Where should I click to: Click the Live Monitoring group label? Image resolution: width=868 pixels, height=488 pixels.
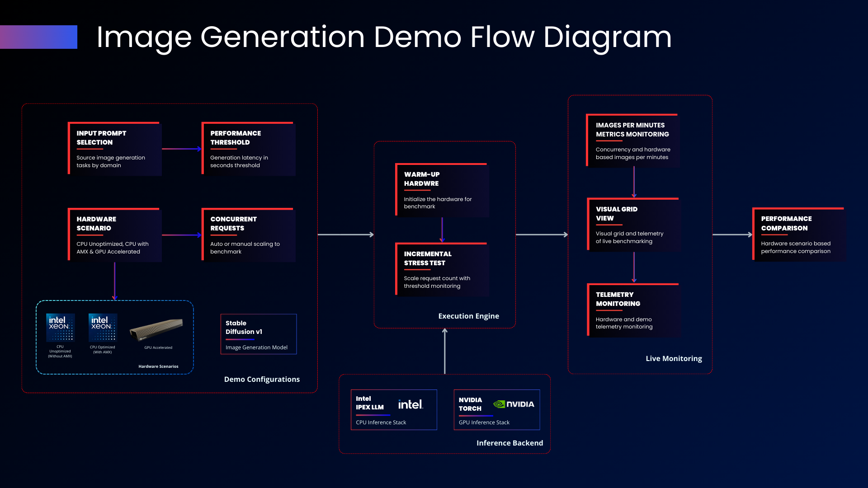click(674, 359)
